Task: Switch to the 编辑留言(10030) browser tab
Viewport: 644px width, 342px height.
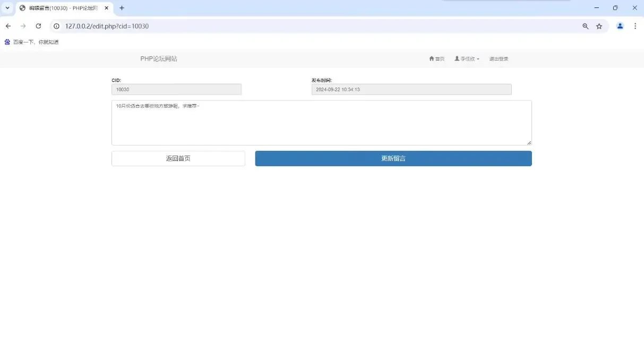Action: coord(61,8)
